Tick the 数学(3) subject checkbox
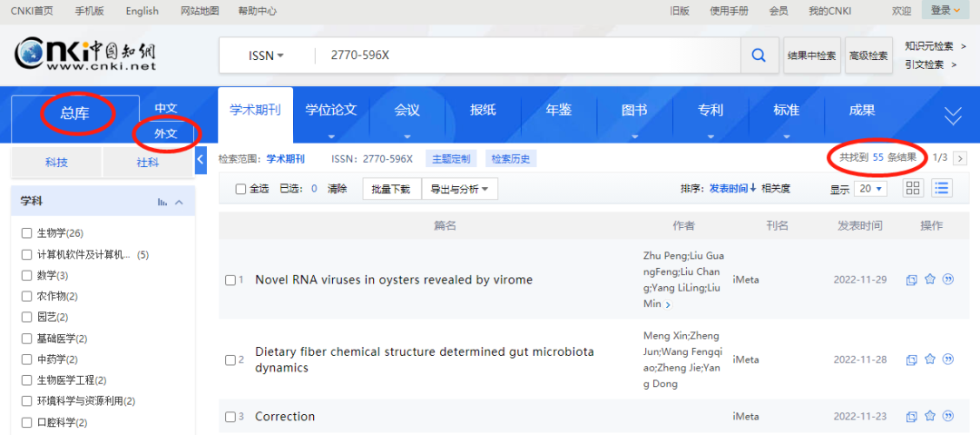The image size is (980, 435). coord(26,275)
